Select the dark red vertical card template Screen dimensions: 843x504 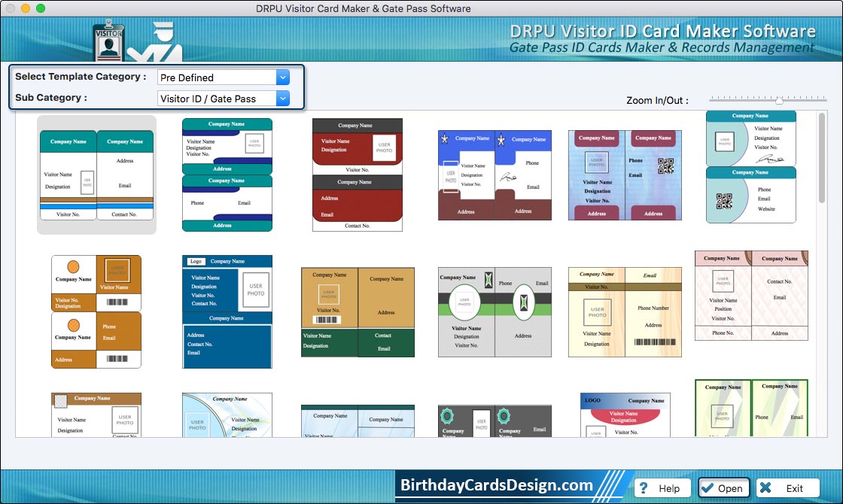[358, 175]
